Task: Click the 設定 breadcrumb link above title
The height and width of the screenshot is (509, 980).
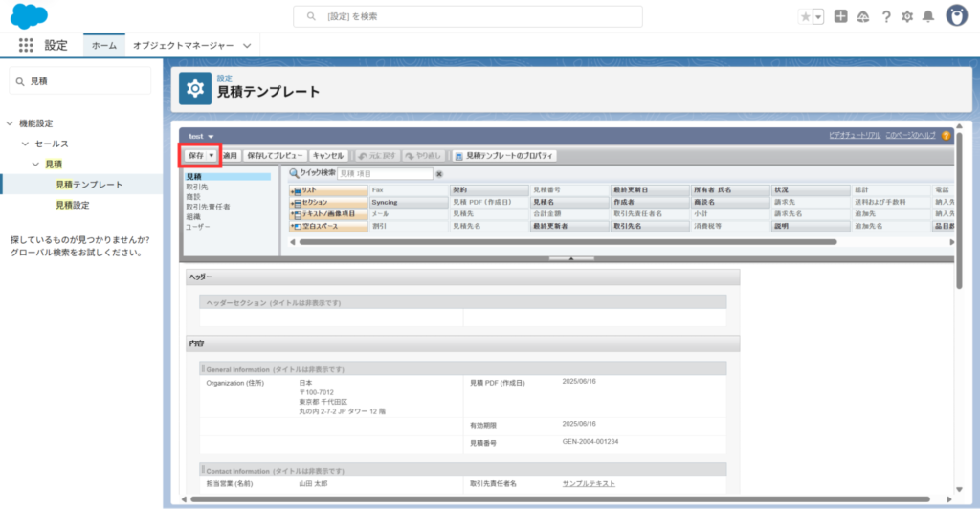Action: pos(224,78)
